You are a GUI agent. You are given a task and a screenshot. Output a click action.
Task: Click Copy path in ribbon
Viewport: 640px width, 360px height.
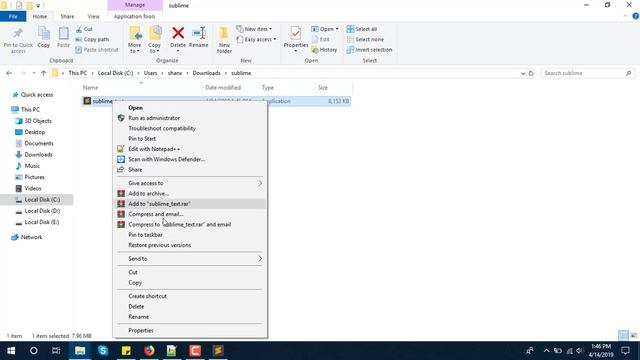92,39
